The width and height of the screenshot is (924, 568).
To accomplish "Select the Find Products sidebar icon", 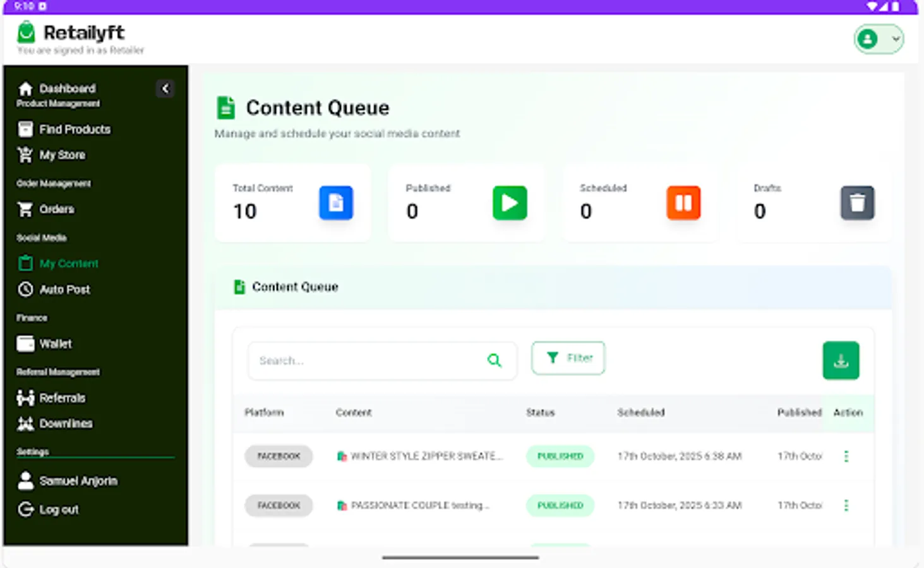I will [25, 129].
